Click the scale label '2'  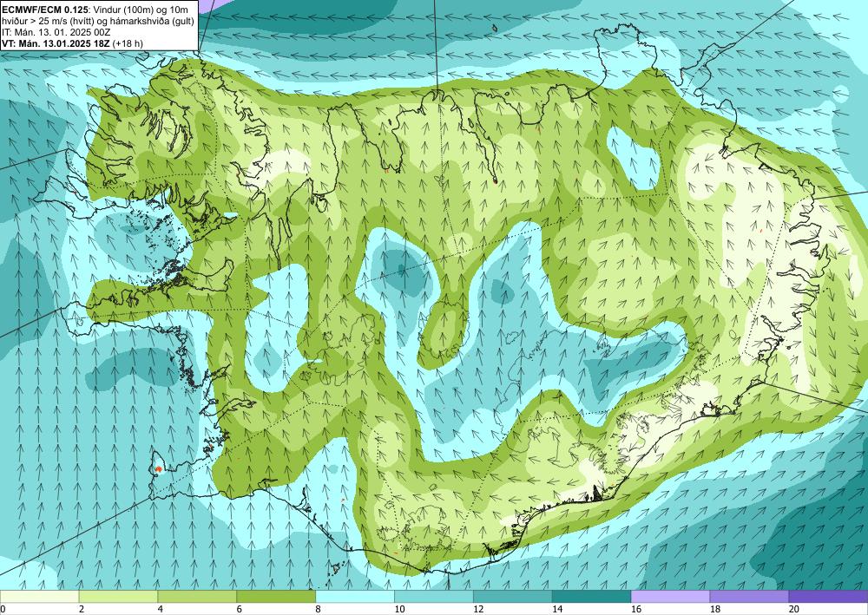(x=82, y=610)
